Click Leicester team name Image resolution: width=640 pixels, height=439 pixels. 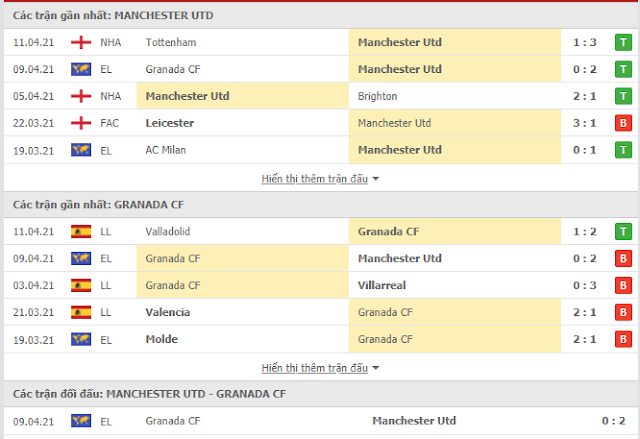170,123
